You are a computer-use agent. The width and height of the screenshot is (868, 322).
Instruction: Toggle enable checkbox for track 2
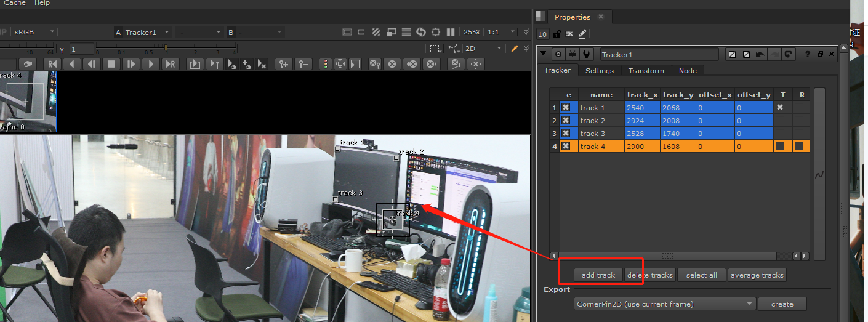[x=566, y=121]
